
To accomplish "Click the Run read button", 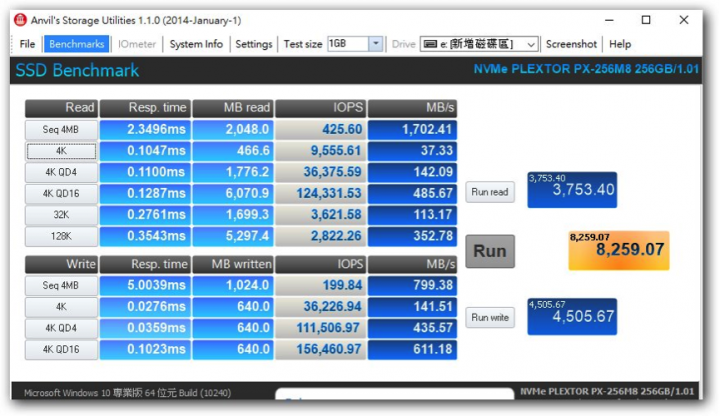I will pyautogui.click(x=490, y=192).
